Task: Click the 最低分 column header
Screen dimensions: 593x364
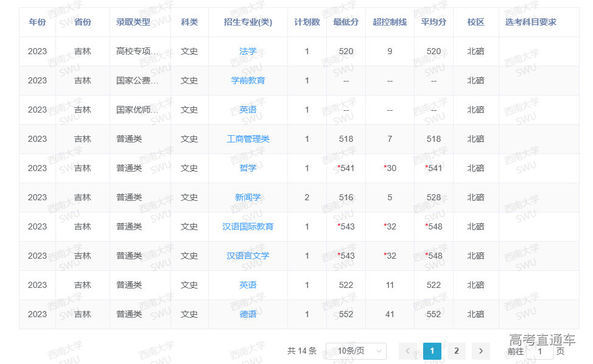Action: [x=346, y=22]
